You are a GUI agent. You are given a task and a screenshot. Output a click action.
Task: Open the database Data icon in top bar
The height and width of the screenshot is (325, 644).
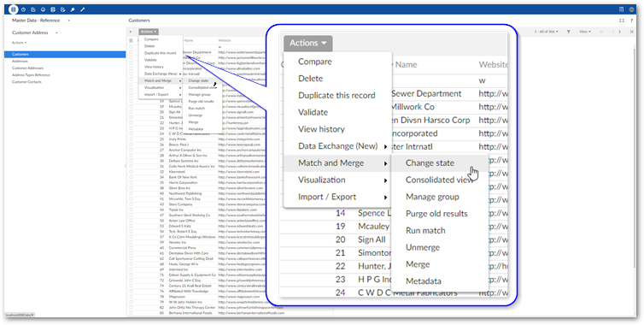14,9
